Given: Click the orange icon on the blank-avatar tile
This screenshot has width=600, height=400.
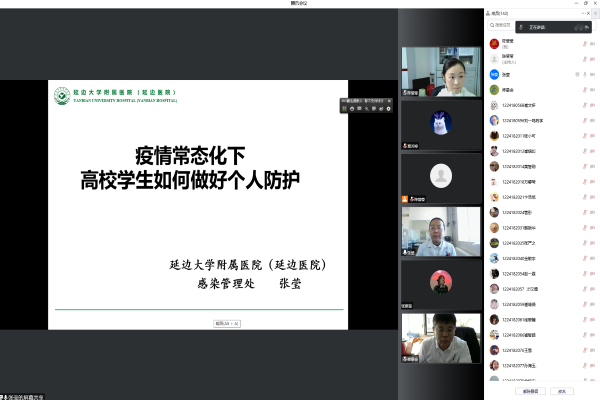Looking at the screenshot, I should click(404, 198).
